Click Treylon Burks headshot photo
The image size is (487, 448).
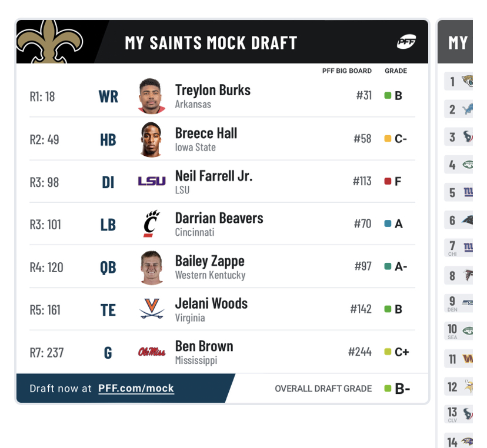[x=152, y=96]
